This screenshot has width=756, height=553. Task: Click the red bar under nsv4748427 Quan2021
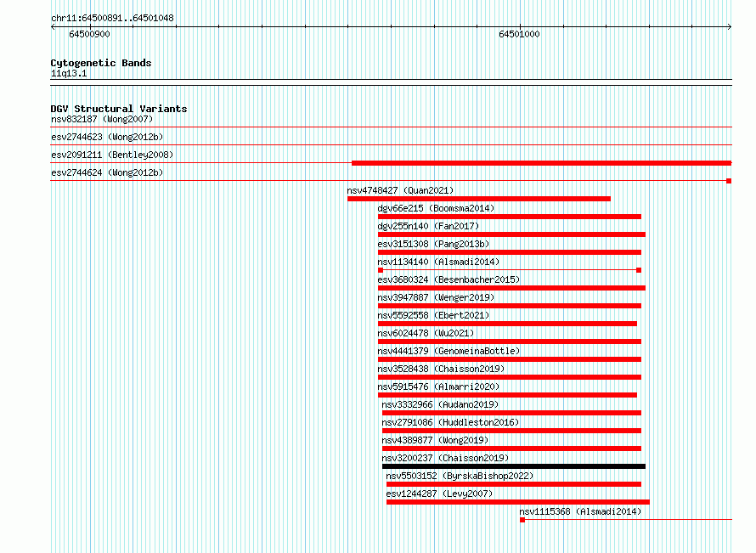pyautogui.click(x=479, y=199)
